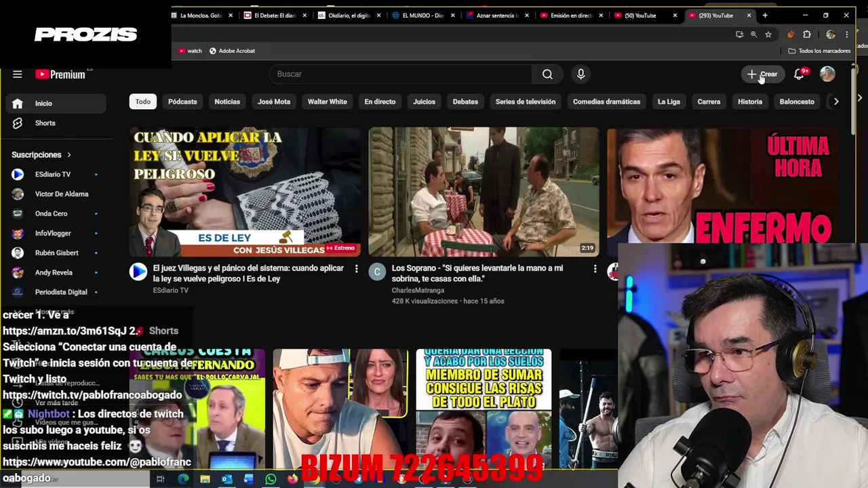Open the account avatar menu

(827, 74)
